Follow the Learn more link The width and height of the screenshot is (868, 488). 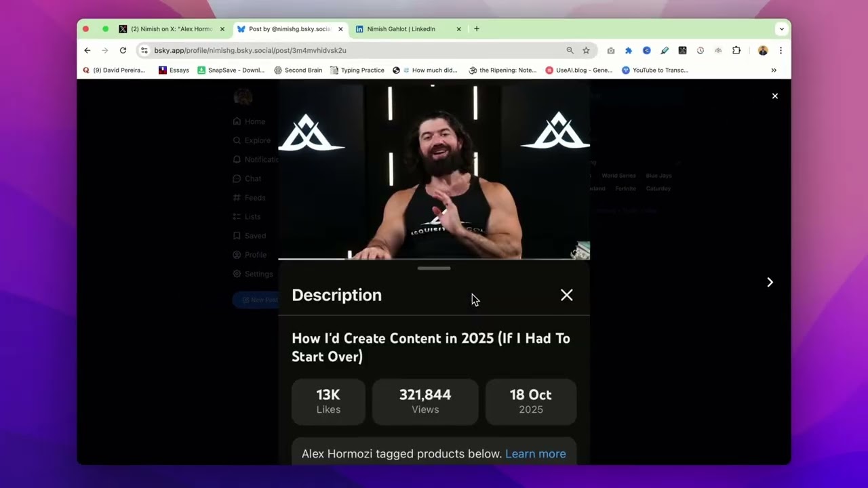click(x=535, y=454)
